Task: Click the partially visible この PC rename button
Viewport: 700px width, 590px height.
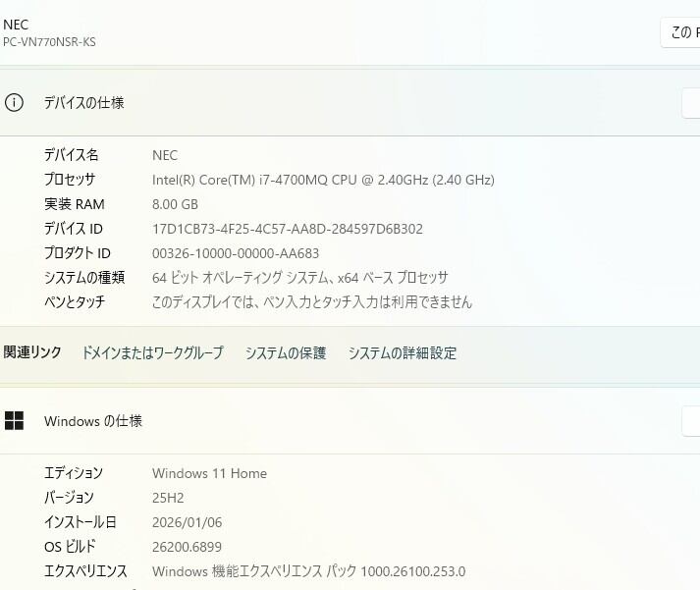Action: (680, 32)
